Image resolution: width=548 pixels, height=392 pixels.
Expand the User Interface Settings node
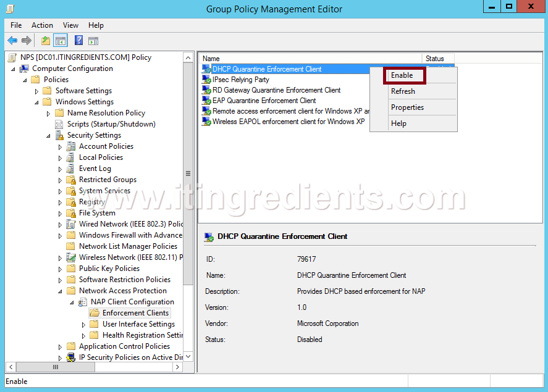tap(84, 324)
